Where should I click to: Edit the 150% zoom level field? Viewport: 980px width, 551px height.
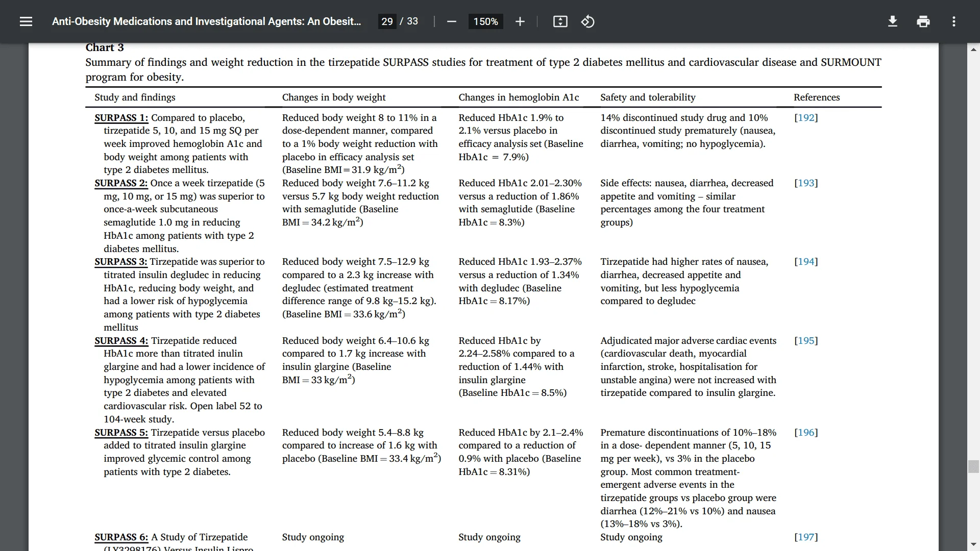[485, 21]
